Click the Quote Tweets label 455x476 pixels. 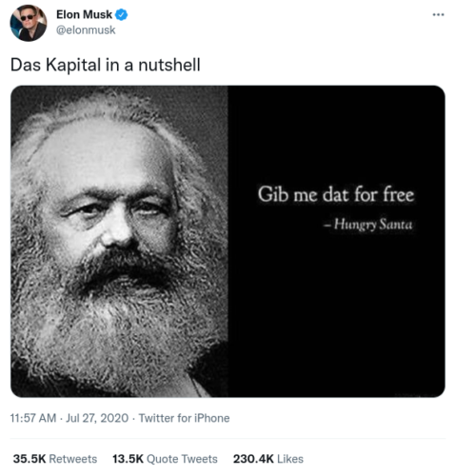coord(182,459)
